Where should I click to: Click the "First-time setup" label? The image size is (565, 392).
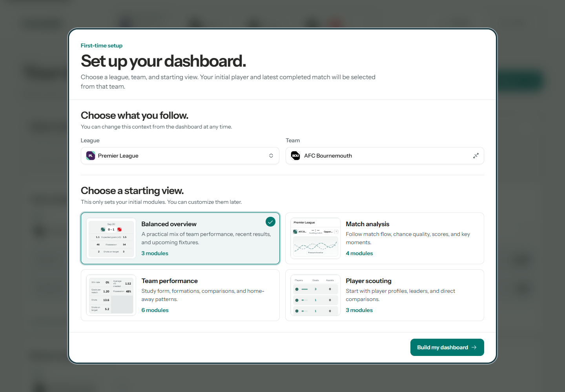(x=102, y=45)
